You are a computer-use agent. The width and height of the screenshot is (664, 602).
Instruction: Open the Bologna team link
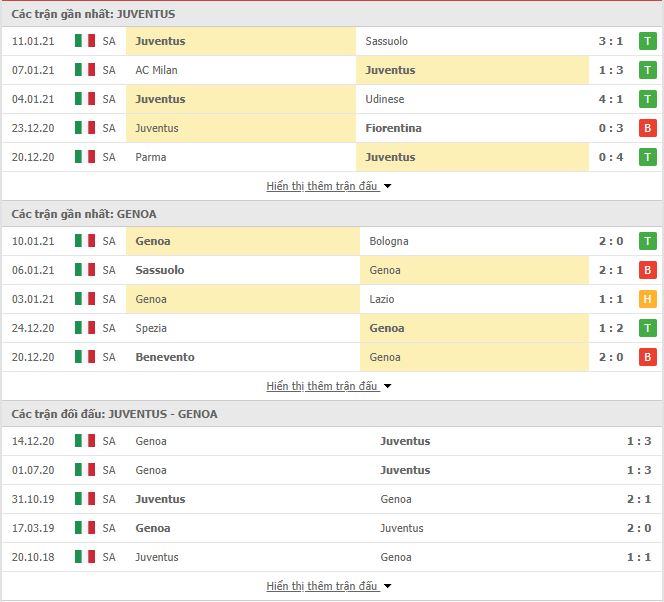coord(389,241)
